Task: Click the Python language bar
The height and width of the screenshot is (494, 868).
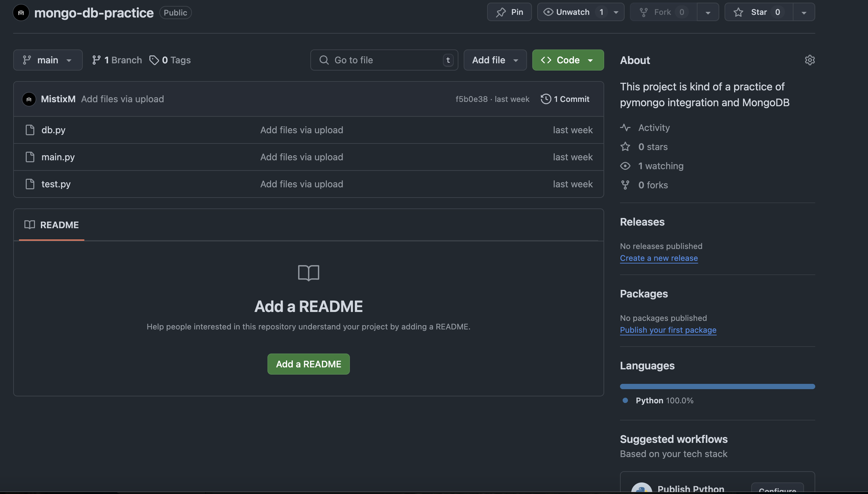Action: click(717, 386)
